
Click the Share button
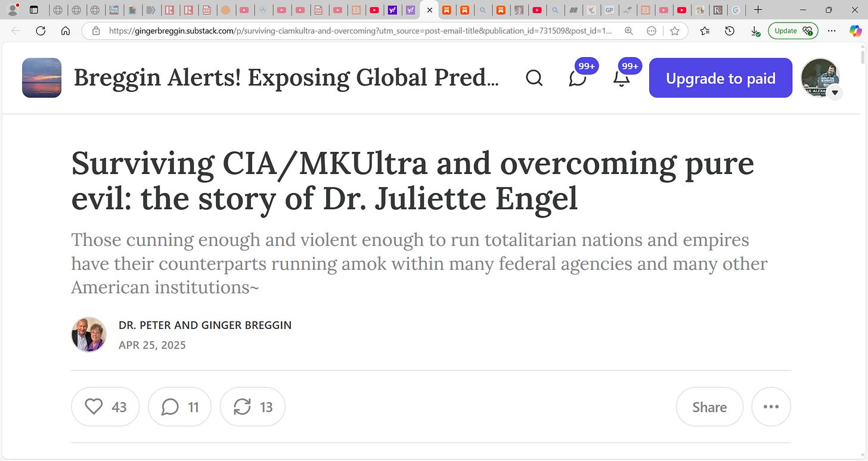click(x=709, y=407)
